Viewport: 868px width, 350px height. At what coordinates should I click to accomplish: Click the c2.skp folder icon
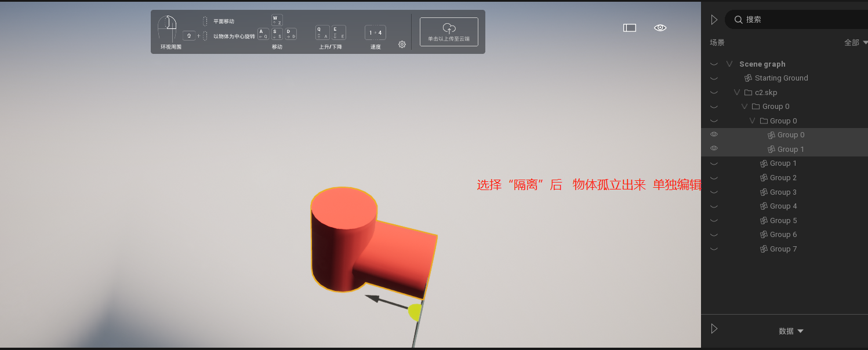[x=748, y=93]
